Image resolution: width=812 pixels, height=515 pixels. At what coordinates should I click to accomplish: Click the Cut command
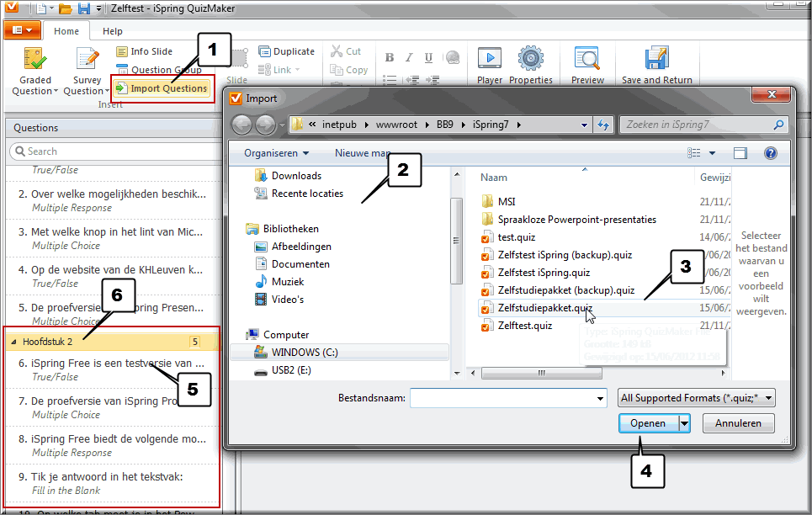point(346,51)
